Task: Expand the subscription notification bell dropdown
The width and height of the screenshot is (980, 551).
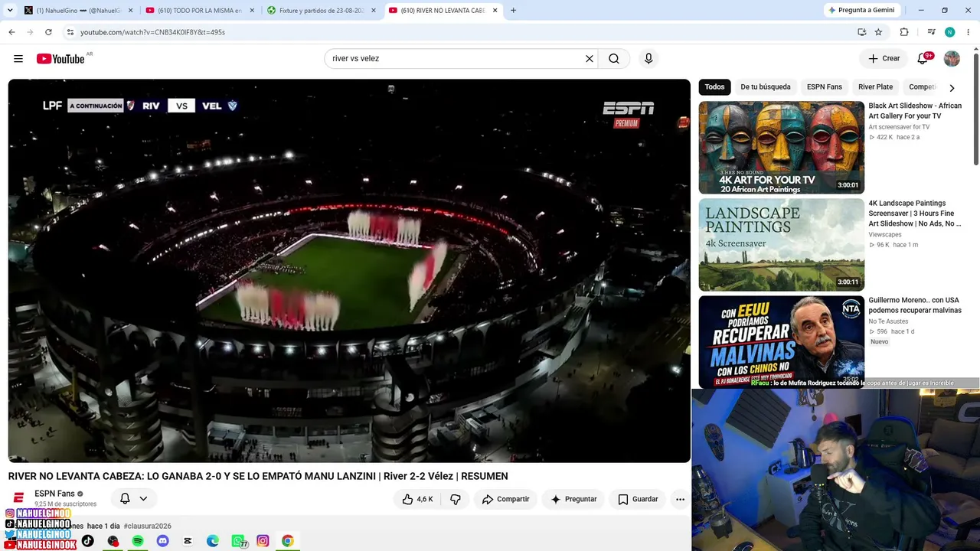Action: pyautogui.click(x=134, y=499)
